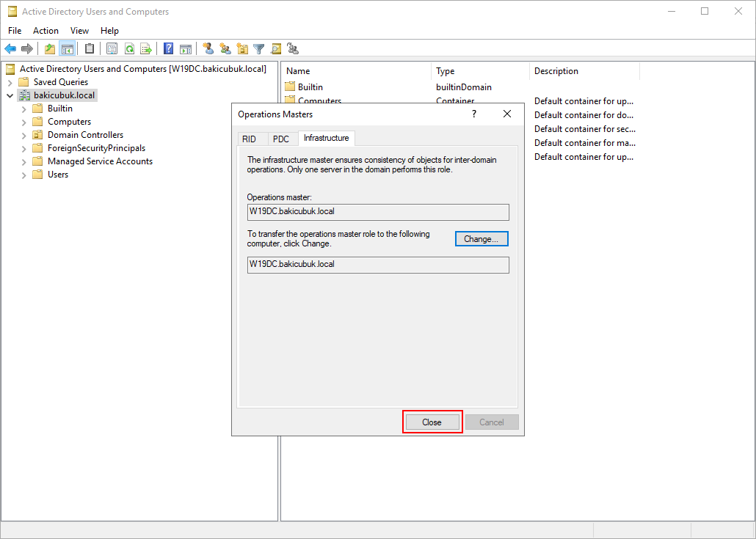756x539 pixels.
Task: Click the Users folder icon in tree
Action: 37,175
